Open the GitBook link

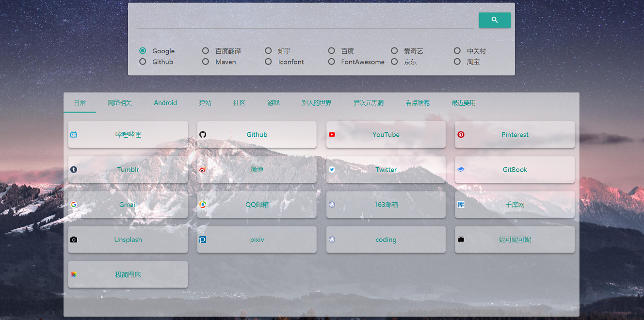(x=515, y=169)
